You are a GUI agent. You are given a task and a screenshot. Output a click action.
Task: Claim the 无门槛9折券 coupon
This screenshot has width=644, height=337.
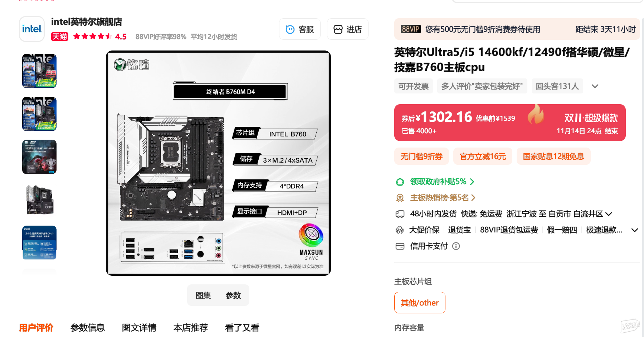(421, 157)
